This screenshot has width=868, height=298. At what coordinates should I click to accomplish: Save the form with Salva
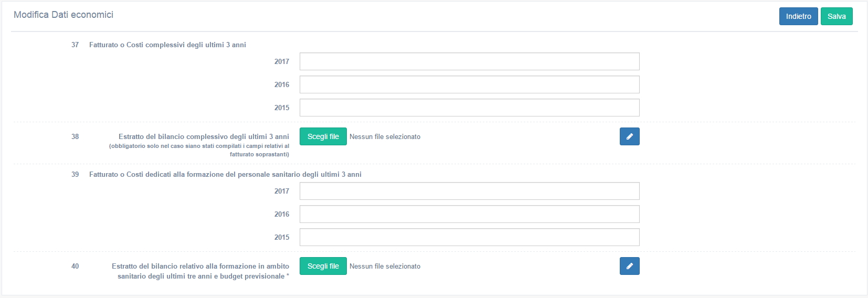pos(837,16)
